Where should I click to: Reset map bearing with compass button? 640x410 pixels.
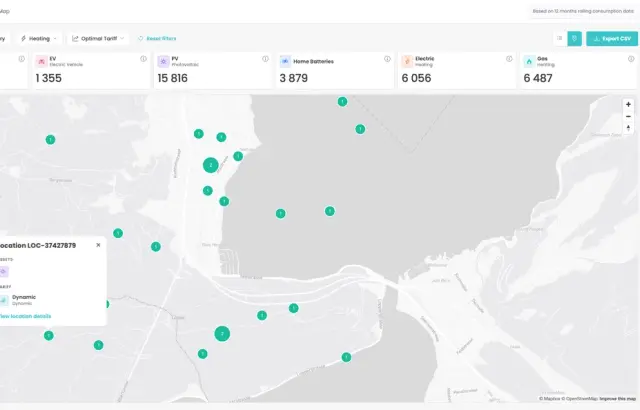pos(628,128)
